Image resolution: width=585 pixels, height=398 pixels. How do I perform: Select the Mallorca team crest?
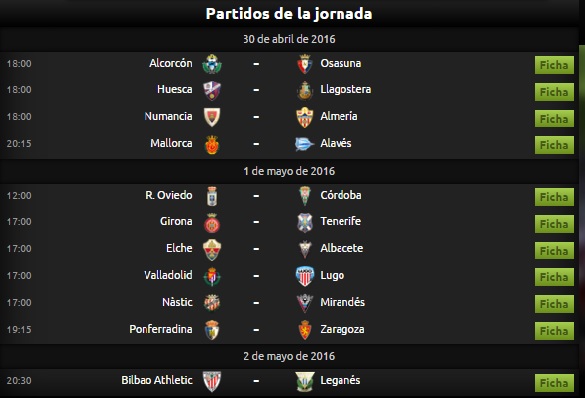pyautogui.click(x=212, y=145)
